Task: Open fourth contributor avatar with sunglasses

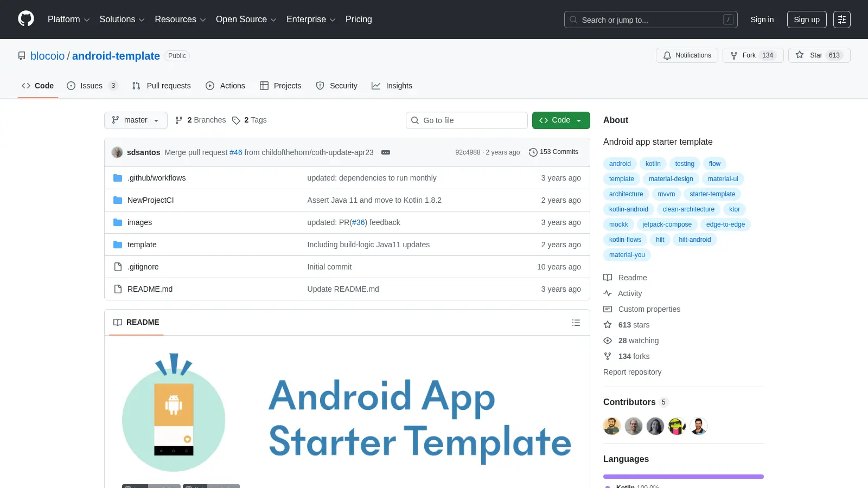Action: [677, 426]
